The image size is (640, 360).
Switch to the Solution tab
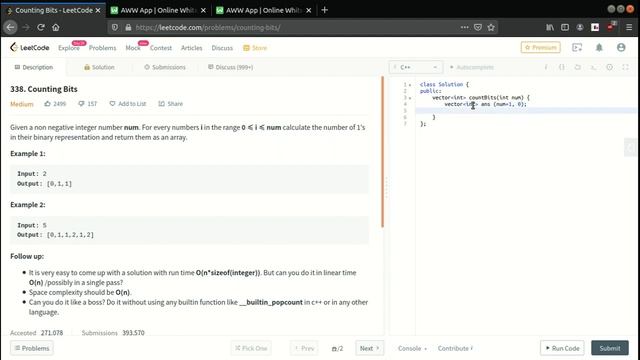(99, 67)
